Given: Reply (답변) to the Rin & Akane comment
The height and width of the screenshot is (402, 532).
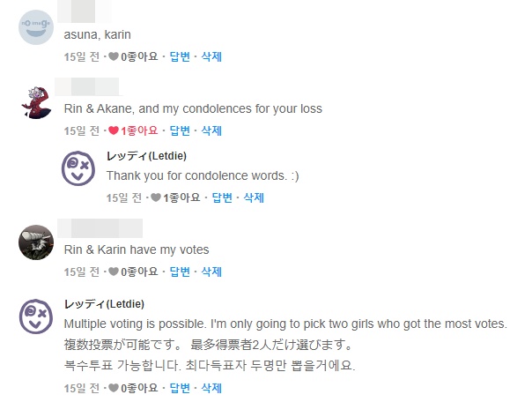Looking at the screenshot, I should click(181, 131).
